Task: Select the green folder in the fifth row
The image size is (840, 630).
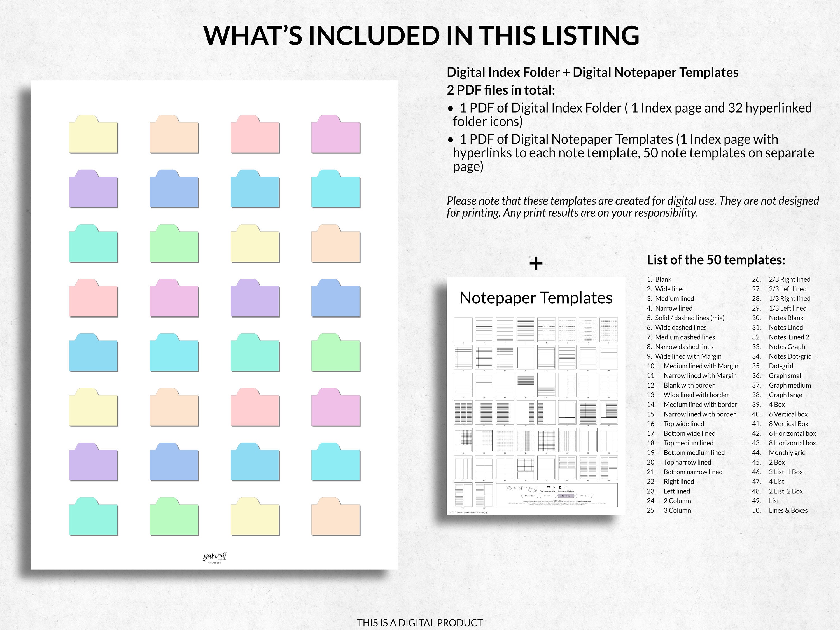Action: 336,353
